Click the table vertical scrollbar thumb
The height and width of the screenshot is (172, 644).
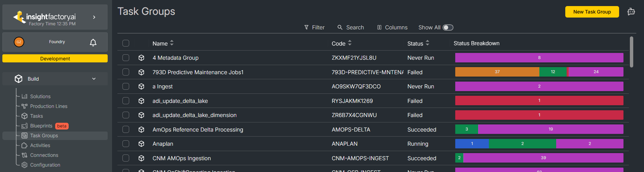pos(632,52)
